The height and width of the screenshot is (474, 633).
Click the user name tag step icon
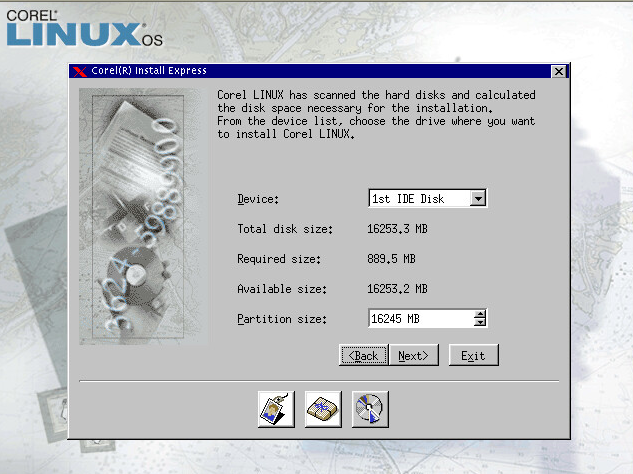click(276, 409)
